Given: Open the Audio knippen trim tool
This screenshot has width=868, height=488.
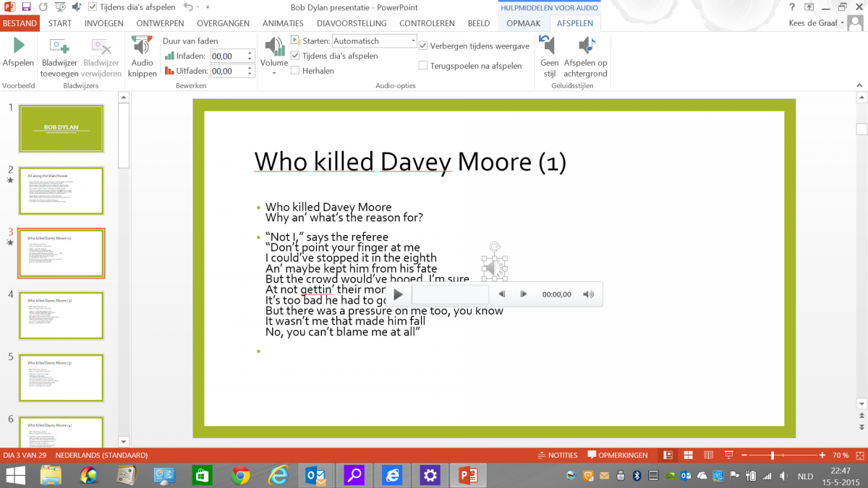Looking at the screenshot, I should pos(142,56).
